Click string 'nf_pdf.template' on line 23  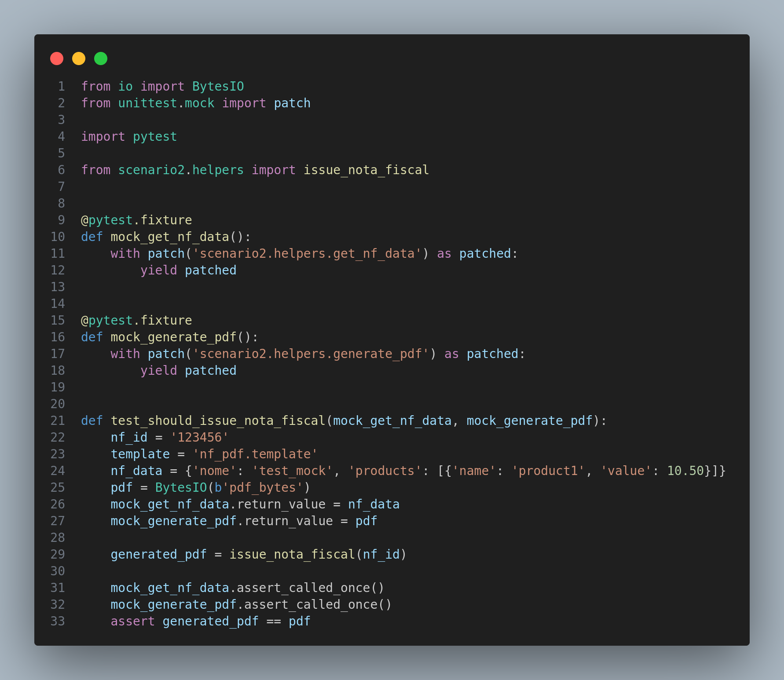pos(255,454)
